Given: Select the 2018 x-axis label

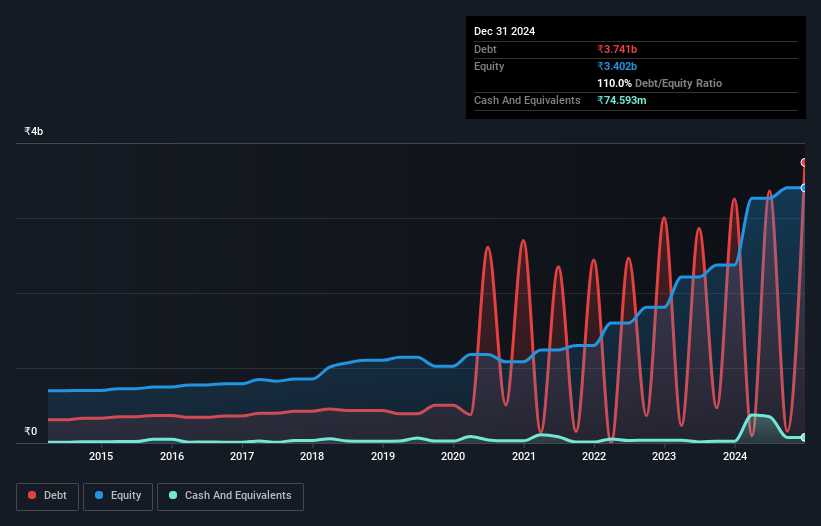Looking at the screenshot, I should click(x=312, y=456).
